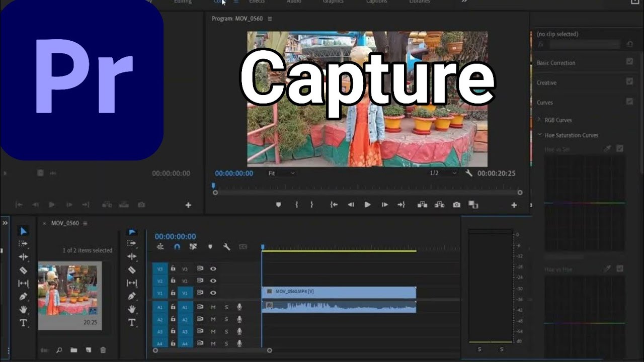This screenshot has width=644, height=362.
Task: Add a marker in the timeline header
Action: tap(210, 247)
